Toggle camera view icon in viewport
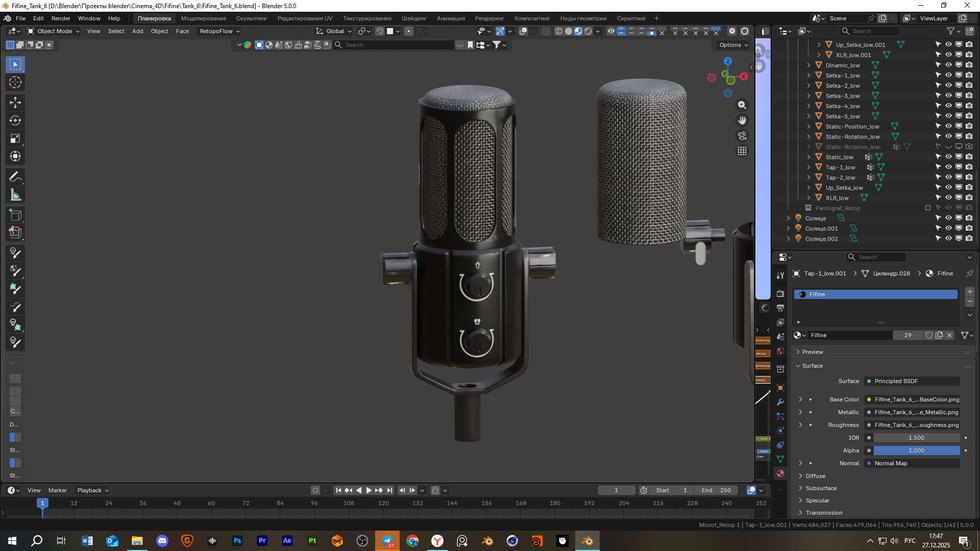980x551 pixels. (742, 136)
